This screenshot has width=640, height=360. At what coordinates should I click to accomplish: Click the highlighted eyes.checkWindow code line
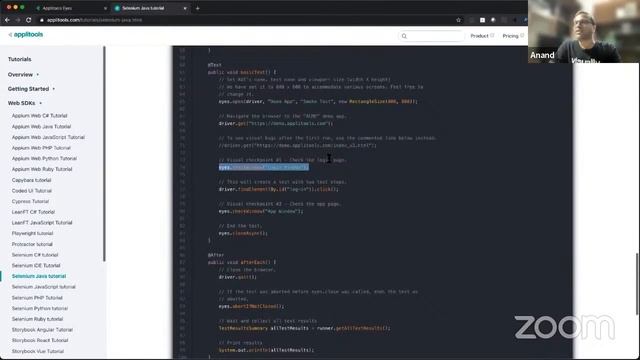click(264, 167)
